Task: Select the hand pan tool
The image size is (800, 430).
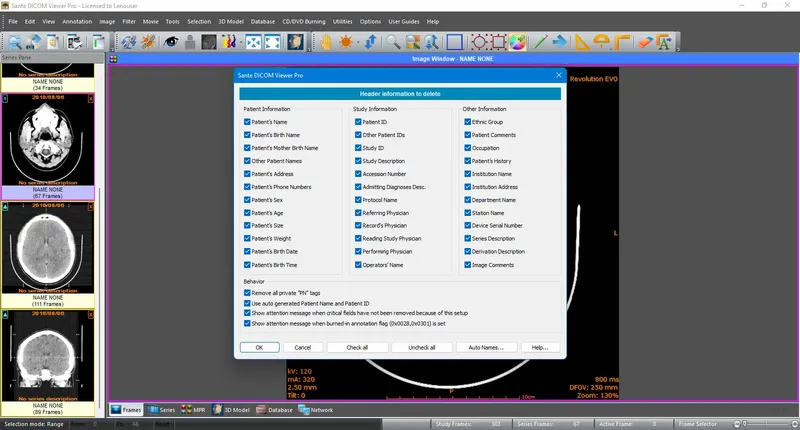Action: (326, 42)
